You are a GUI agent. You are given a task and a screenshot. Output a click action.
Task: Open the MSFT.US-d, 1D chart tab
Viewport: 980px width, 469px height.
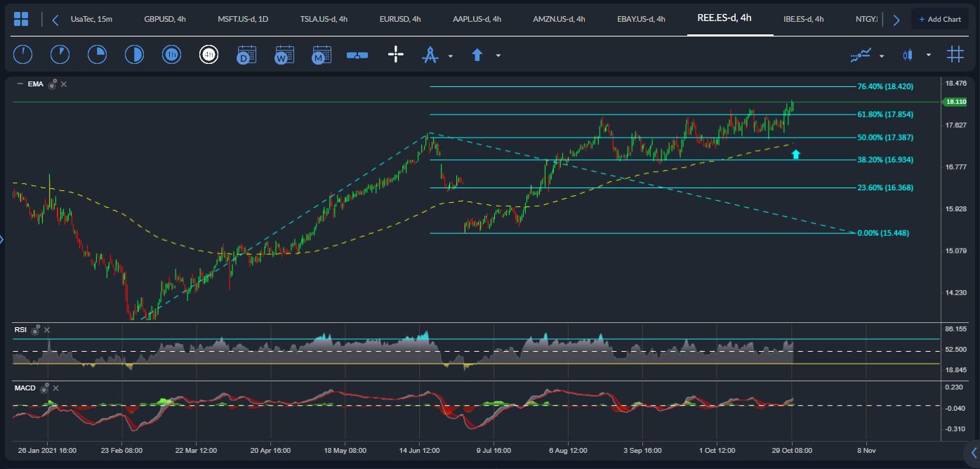coord(244,19)
